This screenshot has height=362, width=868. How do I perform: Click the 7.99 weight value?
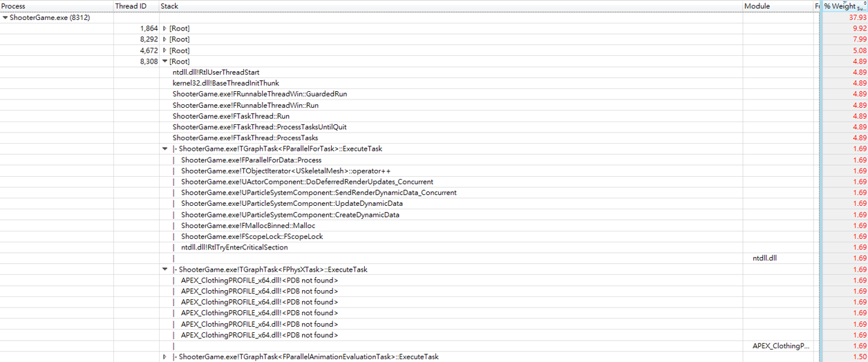[860, 39]
